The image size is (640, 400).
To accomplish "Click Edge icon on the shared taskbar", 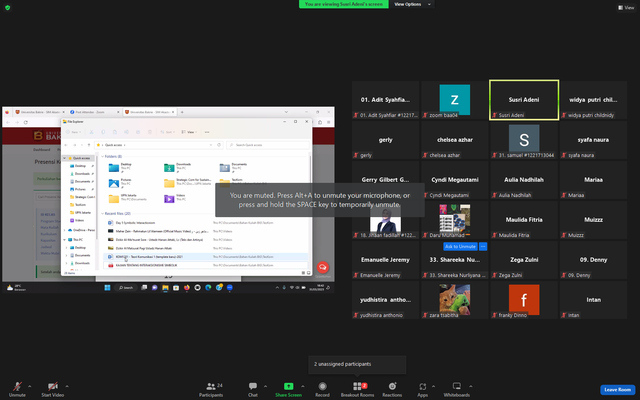I will tap(208, 288).
